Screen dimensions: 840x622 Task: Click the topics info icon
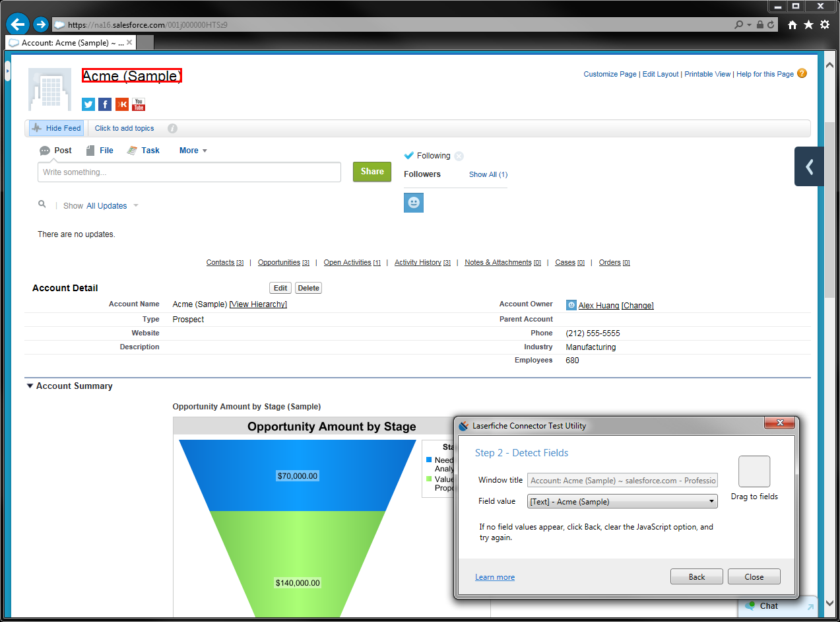pyautogui.click(x=172, y=129)
